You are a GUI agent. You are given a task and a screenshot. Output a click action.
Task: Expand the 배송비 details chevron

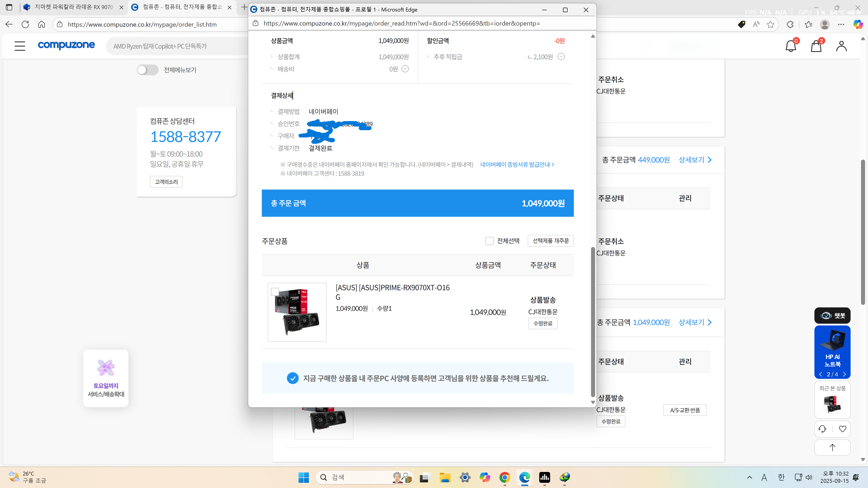[x=405, y=69]
